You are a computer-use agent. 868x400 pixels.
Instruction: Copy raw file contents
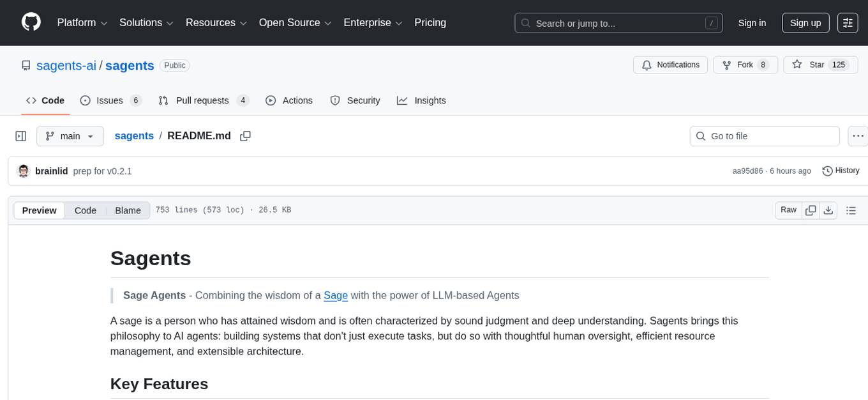(x=811, y=210)
